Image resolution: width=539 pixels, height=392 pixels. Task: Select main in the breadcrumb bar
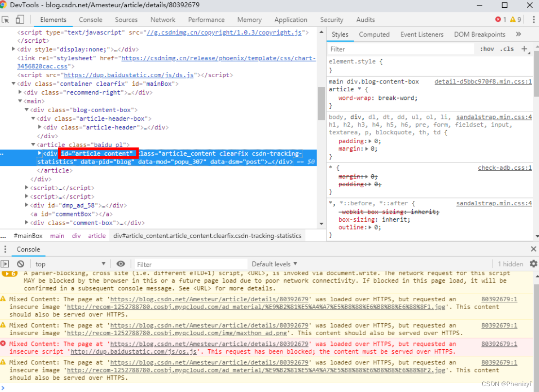[x=57, y=236]
